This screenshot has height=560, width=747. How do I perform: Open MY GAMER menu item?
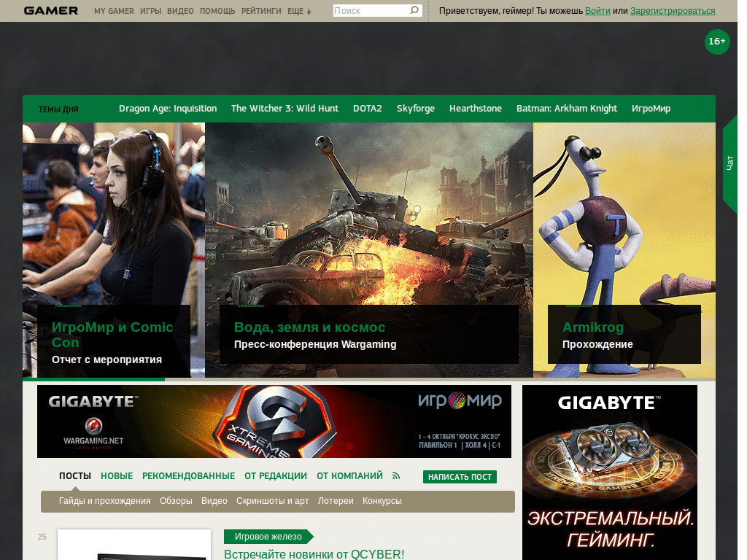click(114, 11)
